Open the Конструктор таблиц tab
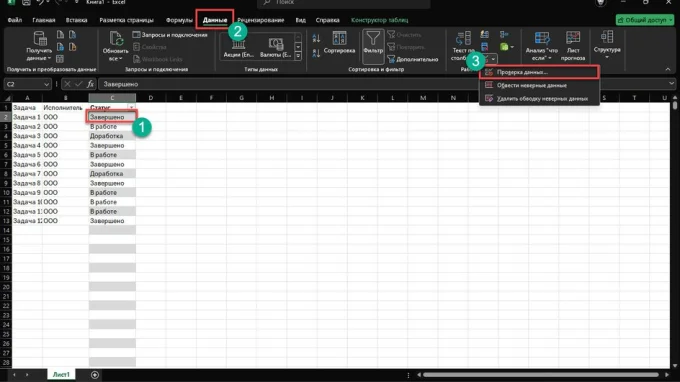The height and width of the screenshot is (382, 680). [x=379, y=20]
